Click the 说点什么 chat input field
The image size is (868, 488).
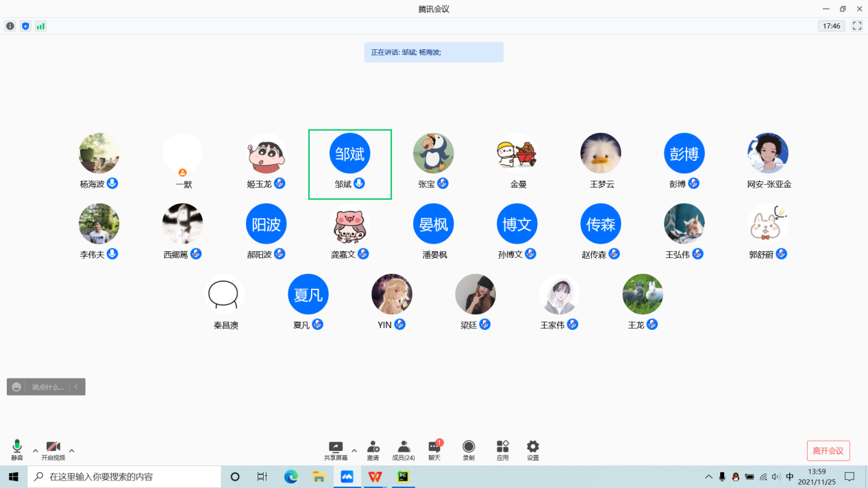point(47,387)
